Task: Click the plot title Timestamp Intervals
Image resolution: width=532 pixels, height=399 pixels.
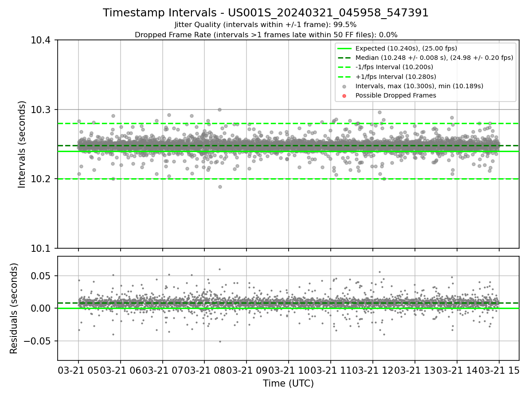Action: point(266,13)
